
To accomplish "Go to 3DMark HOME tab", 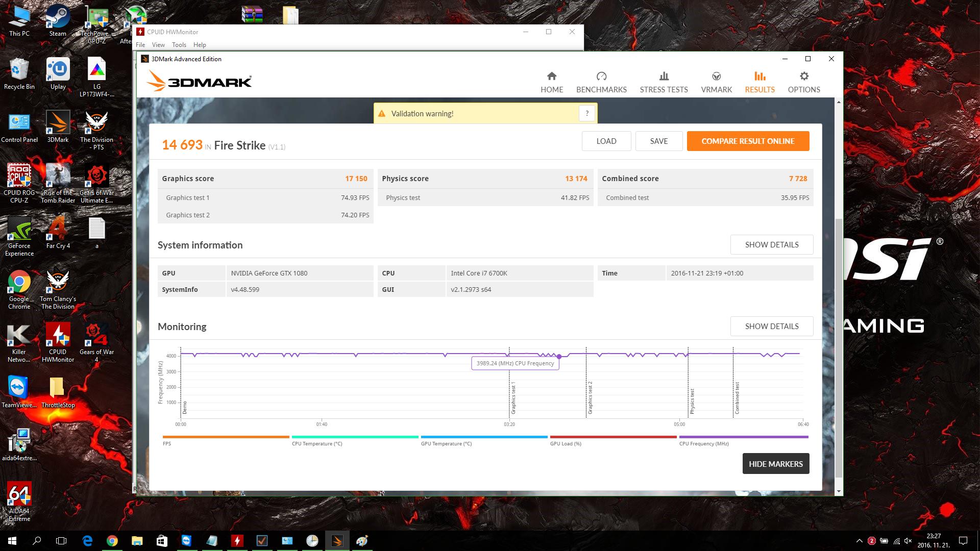I will coord(552,82).
